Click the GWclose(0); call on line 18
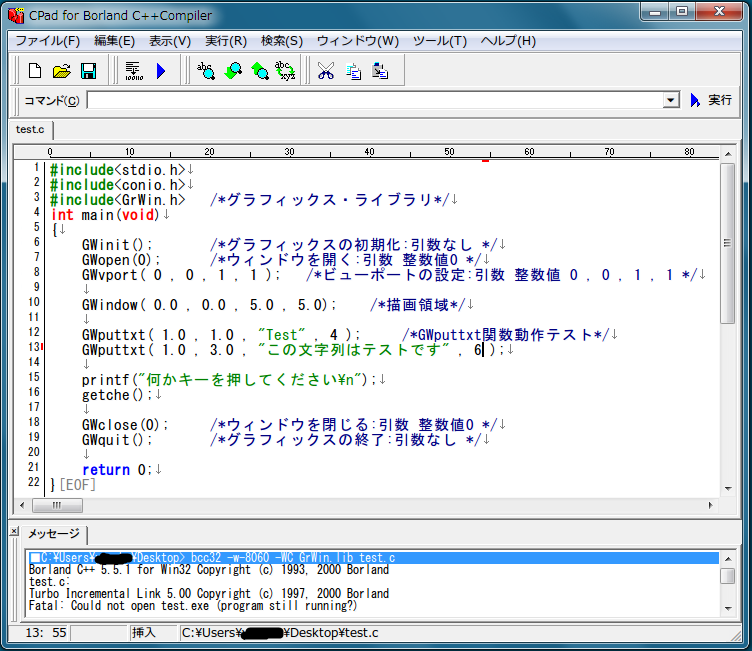 click(125, 425)
